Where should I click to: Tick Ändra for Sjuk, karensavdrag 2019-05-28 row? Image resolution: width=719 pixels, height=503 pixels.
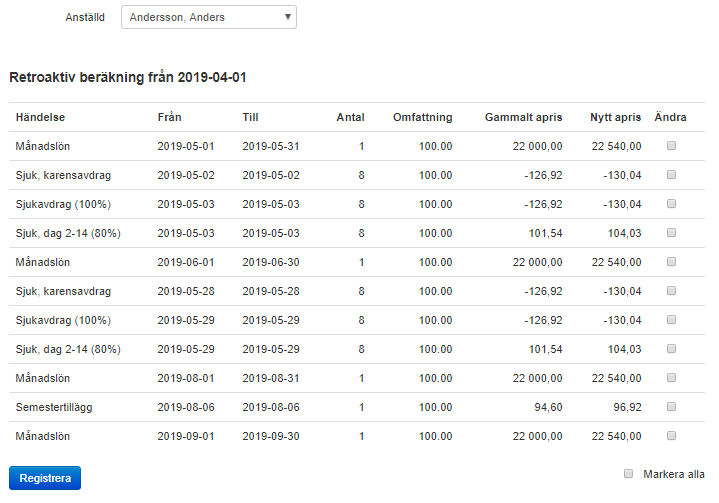point(671,291)
